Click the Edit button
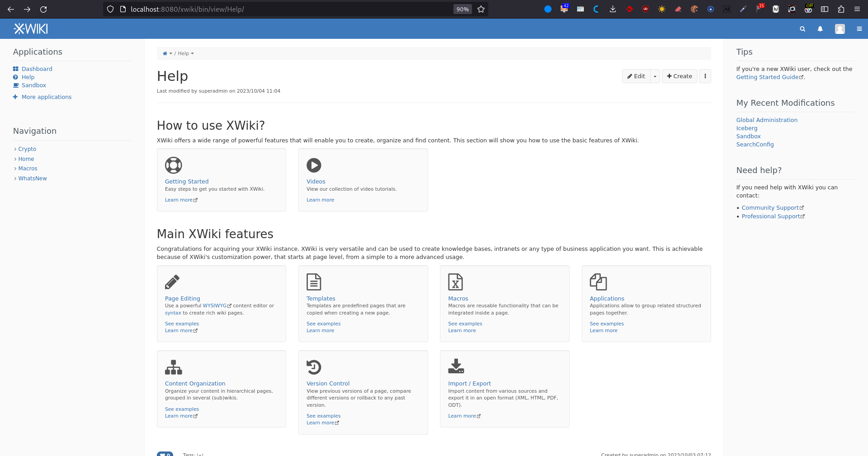Screen dimensions: 868x456 [x=636, y=76]
